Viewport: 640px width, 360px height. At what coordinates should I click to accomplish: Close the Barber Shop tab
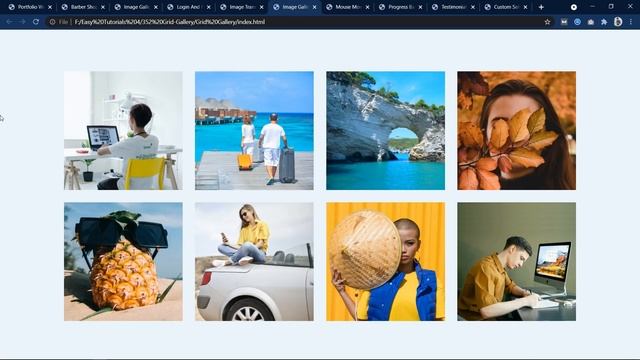103,7
